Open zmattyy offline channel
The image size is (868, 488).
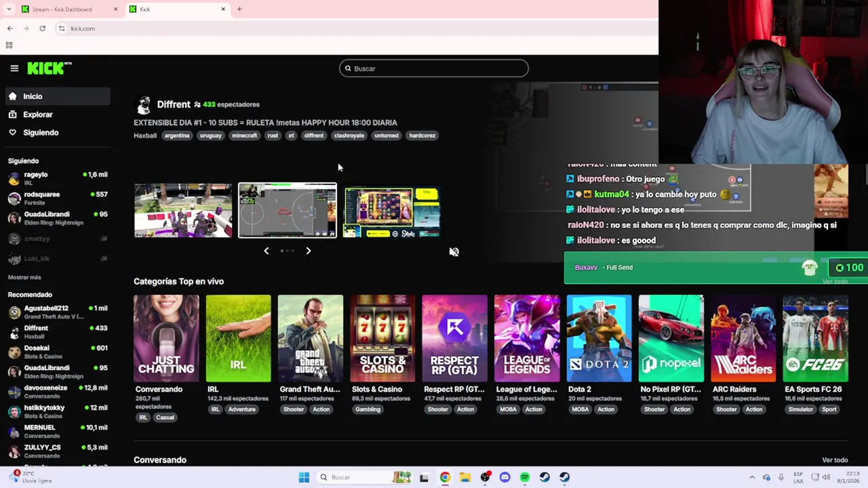tap(58, 239)
